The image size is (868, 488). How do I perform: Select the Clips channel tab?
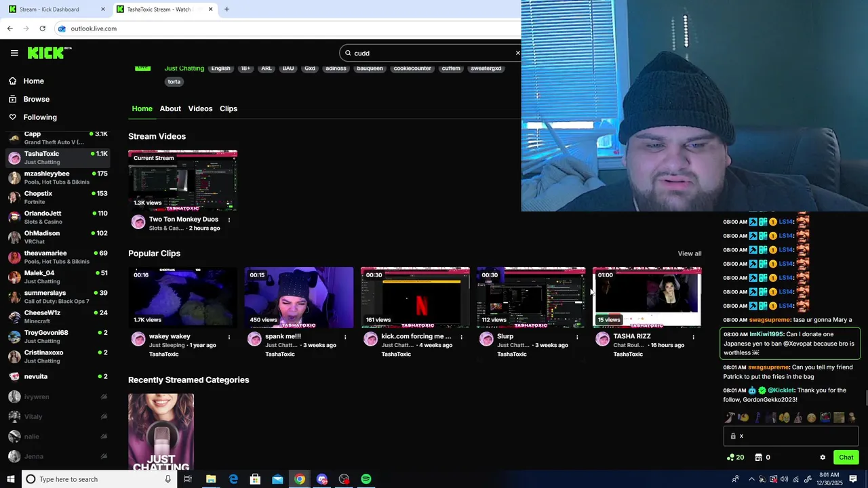coord(229,108)
